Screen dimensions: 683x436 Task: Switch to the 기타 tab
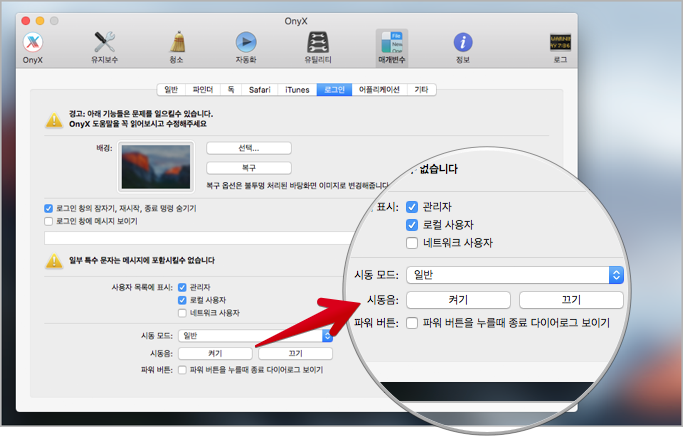[x=421, y=89]
